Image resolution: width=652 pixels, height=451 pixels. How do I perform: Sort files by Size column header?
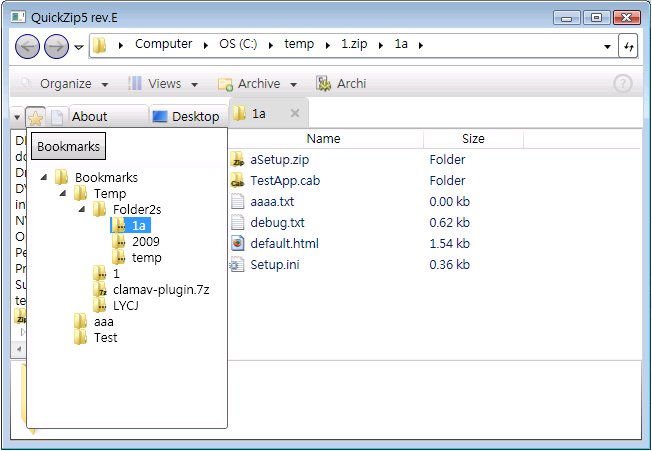(x=473, y=139)
